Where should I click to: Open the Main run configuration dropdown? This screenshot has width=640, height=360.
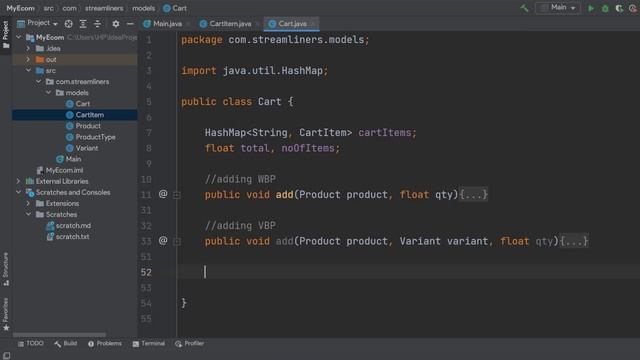[558, 8]
